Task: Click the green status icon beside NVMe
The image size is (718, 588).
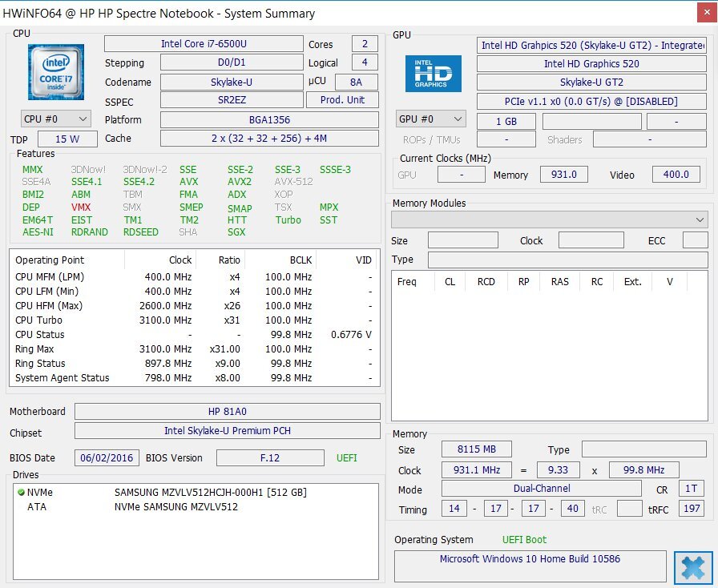Action: tap(21, 493)
